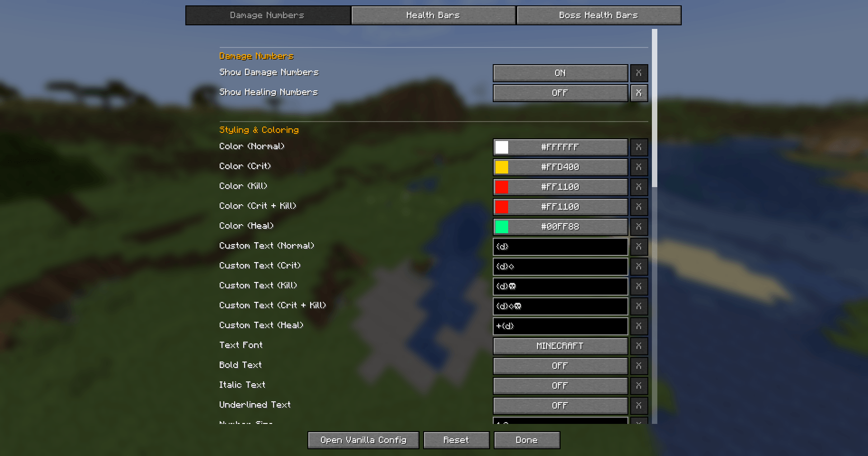Click the Show Damage Numbers label
This screenshot has width=868, height=456.
point(269,72)
